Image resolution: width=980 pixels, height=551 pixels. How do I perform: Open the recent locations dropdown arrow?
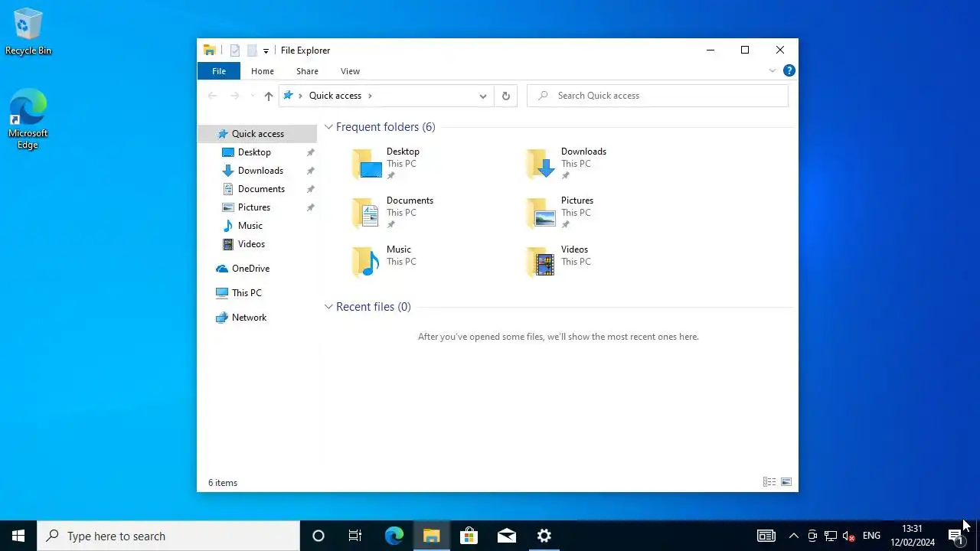[x=253, y=96]
